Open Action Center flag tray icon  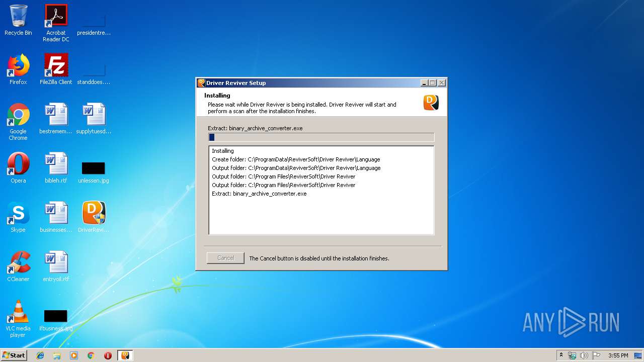596,355
